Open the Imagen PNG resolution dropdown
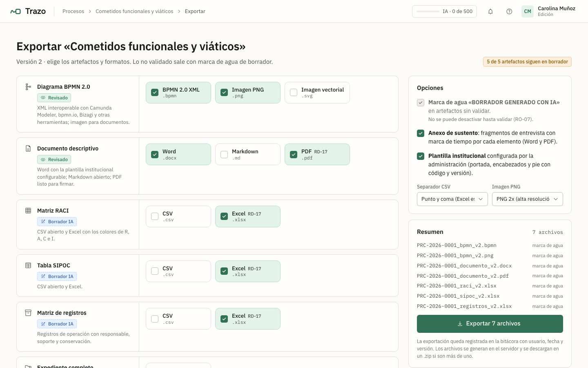Image resolution: width=588 pixels, height=368 pixels. 528,199
